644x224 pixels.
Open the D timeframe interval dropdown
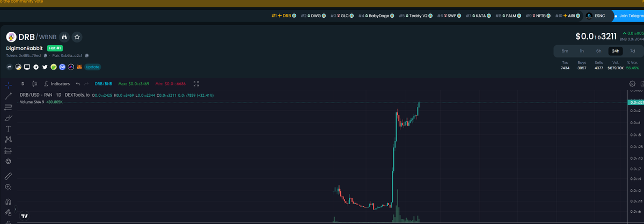[x=23, y=84]
